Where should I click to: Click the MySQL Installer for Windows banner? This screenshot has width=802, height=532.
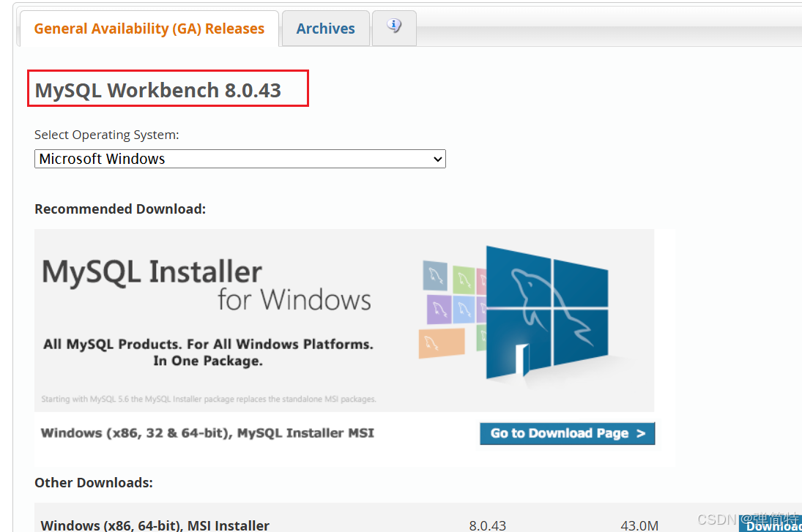tap(344, 321)
